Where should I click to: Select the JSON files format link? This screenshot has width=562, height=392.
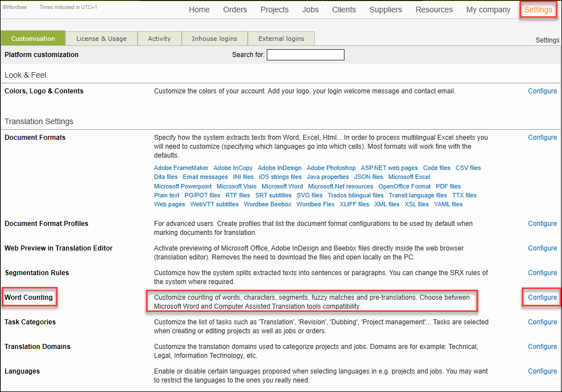[x=369, y=177]
